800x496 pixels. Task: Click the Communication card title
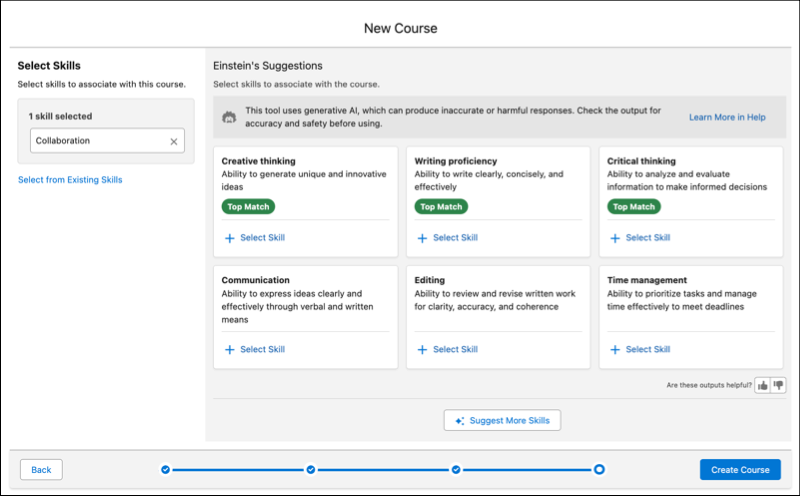tap(255, 280)
